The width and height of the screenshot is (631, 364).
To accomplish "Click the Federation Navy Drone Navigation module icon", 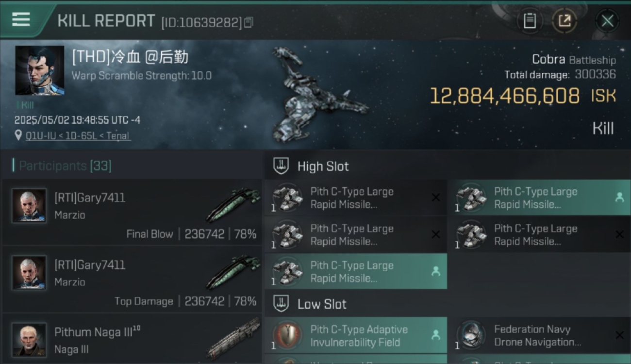I will coord(471,336).
